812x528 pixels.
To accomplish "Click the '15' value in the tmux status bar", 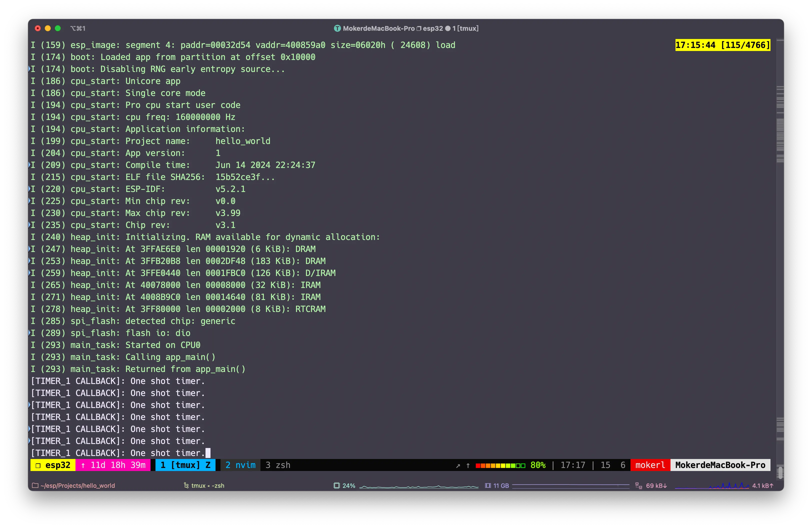I will pos(605,465).
